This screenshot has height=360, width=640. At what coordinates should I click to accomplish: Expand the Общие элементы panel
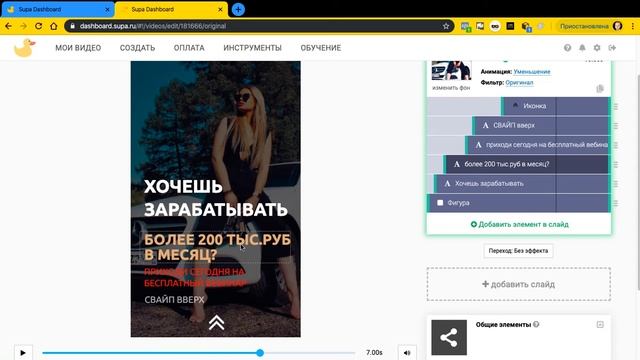coord(600,324)
